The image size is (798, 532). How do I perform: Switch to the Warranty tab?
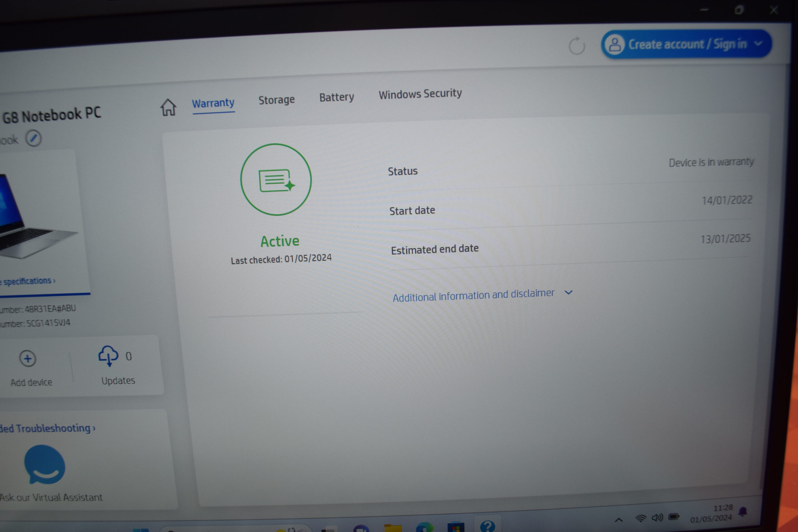click(213, 103)
